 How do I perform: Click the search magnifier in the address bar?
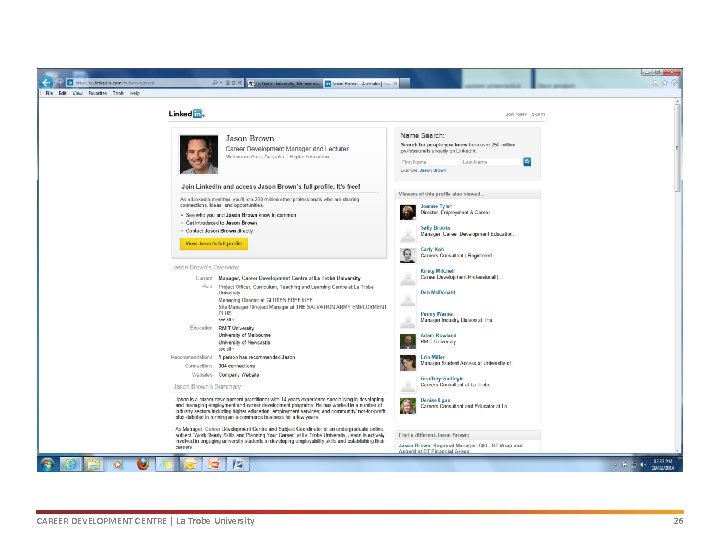tap(215, 83)
